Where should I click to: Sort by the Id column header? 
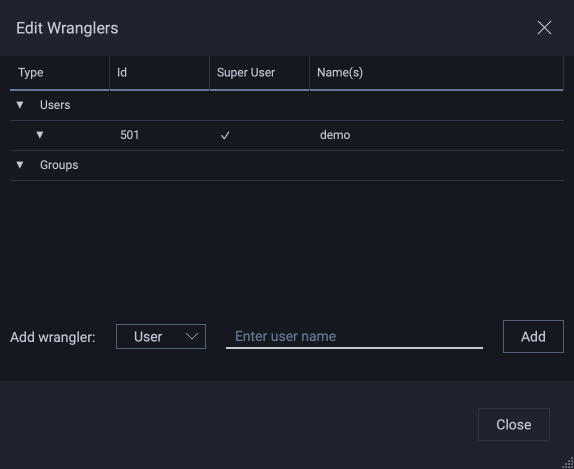click(160, 72)
